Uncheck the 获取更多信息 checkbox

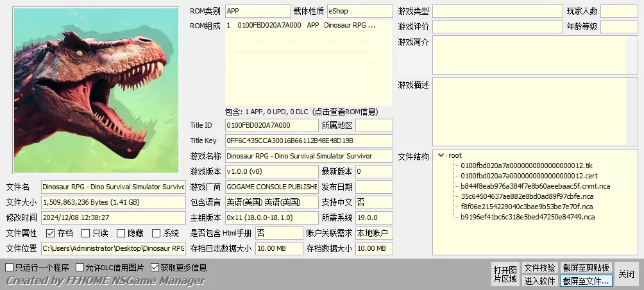[x=155, y=268]
